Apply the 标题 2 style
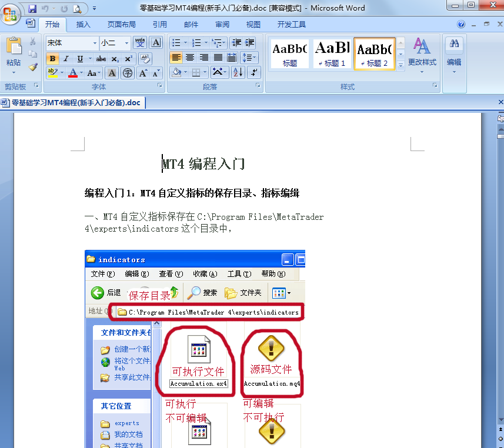The height and width of the screenshot is (448, 504). pos(375,54)
